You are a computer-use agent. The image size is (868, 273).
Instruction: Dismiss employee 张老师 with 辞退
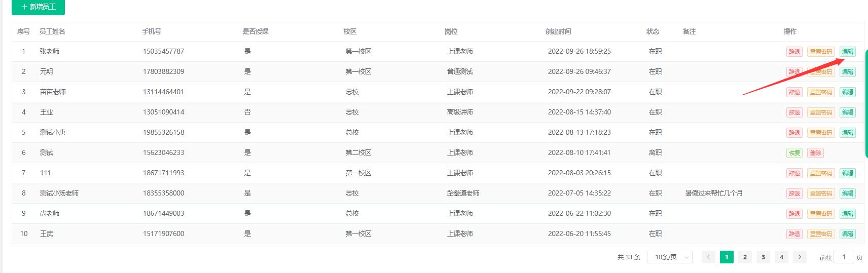click(x=794, y=52)
